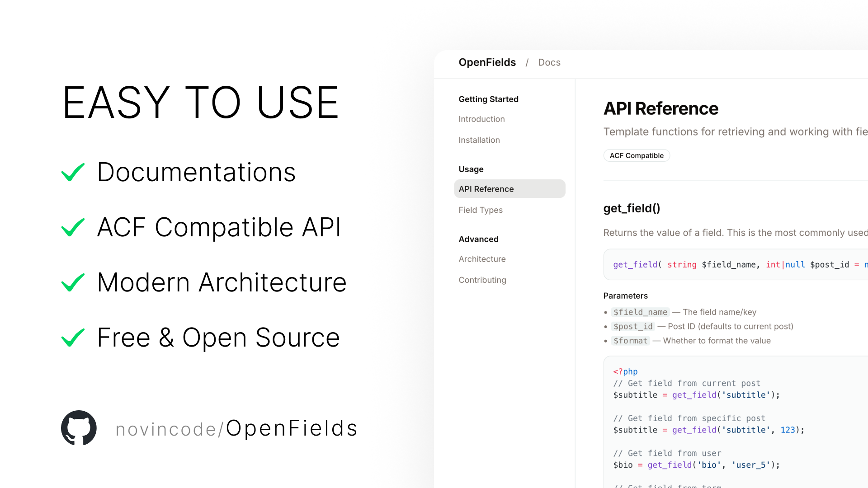868x488 pixels.
Task: Collapse the Advanced section
Action: [478, 239]
